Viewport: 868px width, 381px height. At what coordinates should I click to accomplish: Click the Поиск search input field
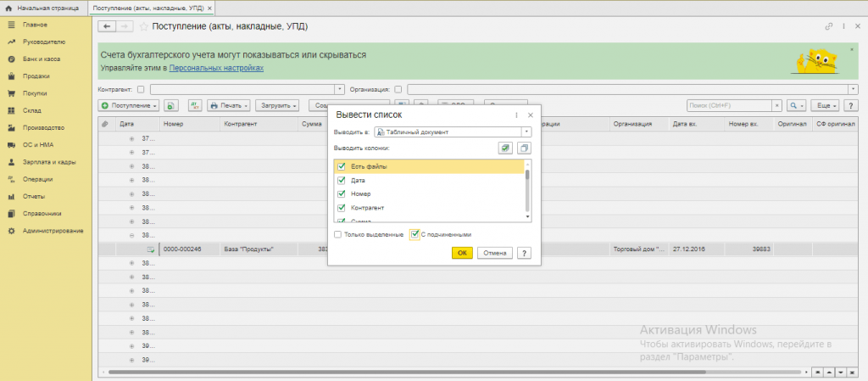[x=729, y=105]
